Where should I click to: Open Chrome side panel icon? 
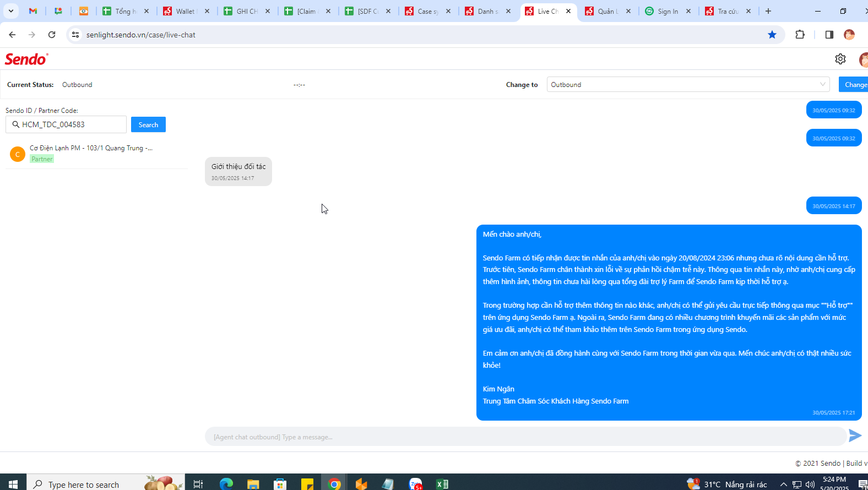[x=829, y=35]
